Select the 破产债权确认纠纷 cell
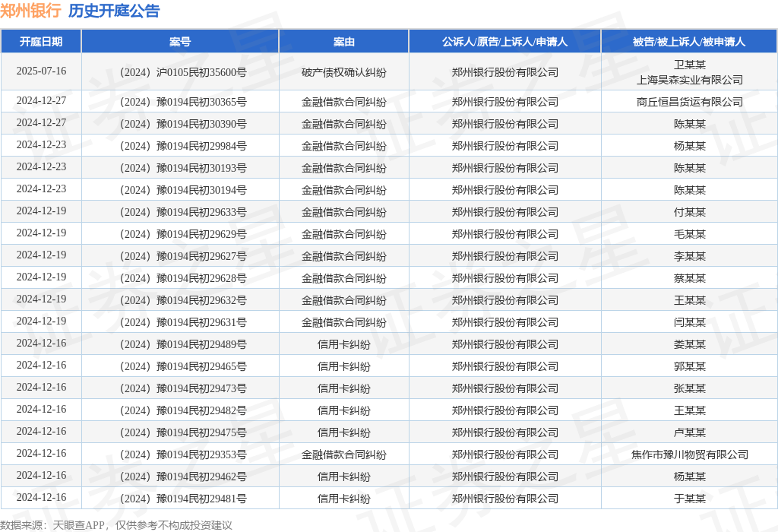This screenshot has height=532, width=778. pos(344,72)
